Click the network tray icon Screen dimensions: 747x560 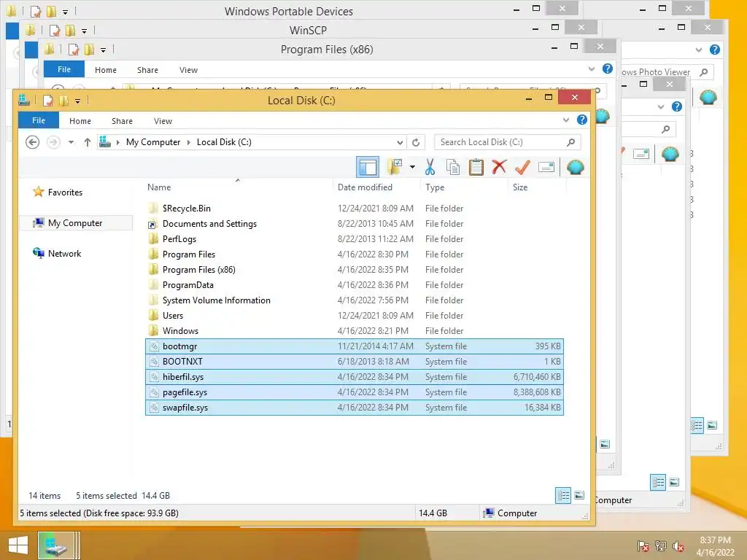[x=661, y=546]
